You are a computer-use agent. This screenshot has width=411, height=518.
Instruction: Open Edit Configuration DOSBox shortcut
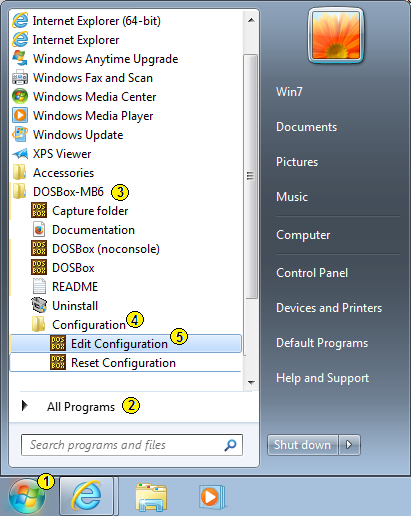click(x=126, y=344)
